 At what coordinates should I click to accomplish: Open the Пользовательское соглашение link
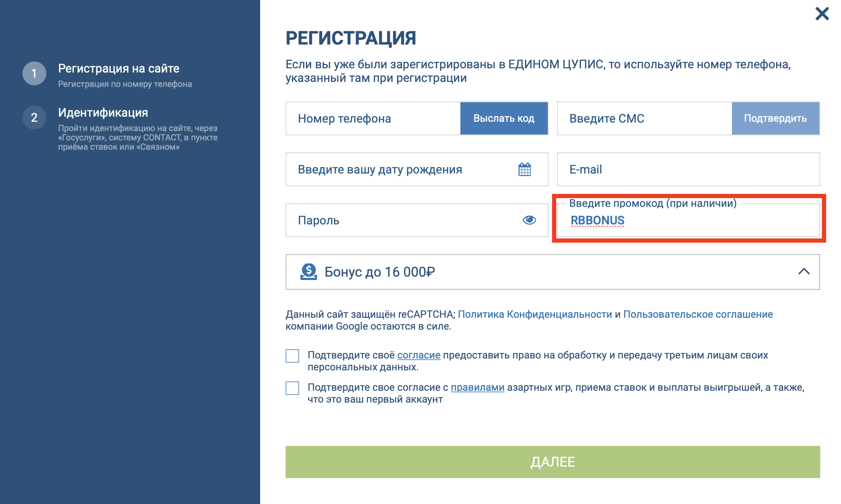point(698,314)
